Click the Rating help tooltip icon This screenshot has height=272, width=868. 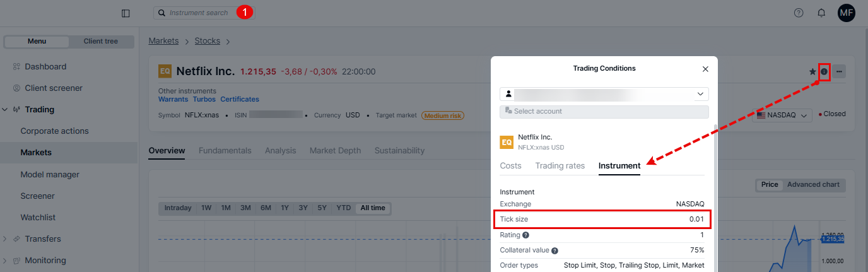click(526, 235)
